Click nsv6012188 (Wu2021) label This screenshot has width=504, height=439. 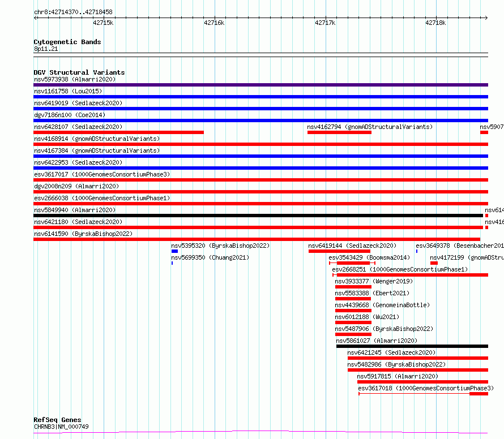pyautogui.click(x=367, y=317)
